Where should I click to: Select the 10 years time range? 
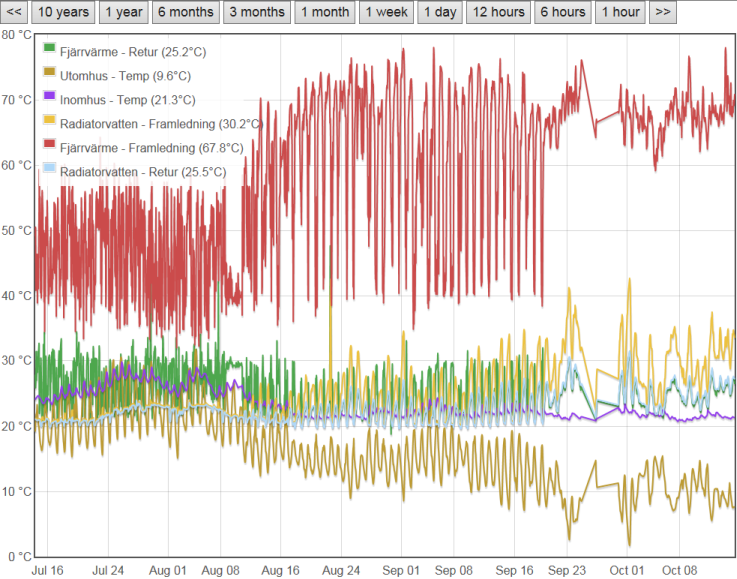(x=63, y=12)
